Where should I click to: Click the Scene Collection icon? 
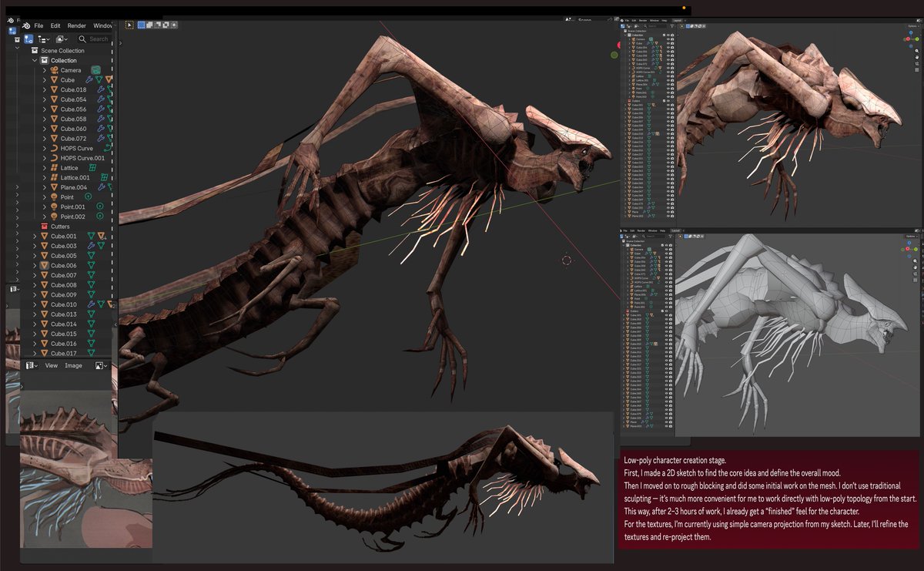pyautogui.click(x=35, y=51)
